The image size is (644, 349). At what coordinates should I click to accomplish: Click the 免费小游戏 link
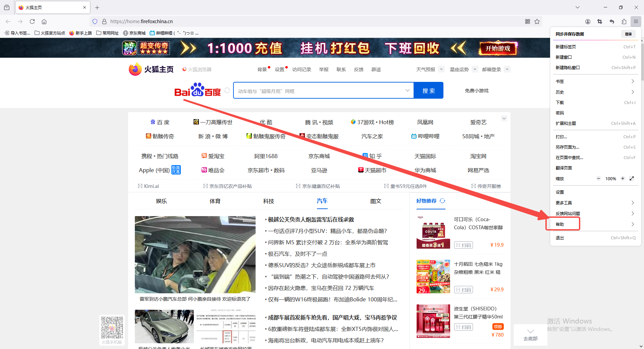click(x=477, y=91)
